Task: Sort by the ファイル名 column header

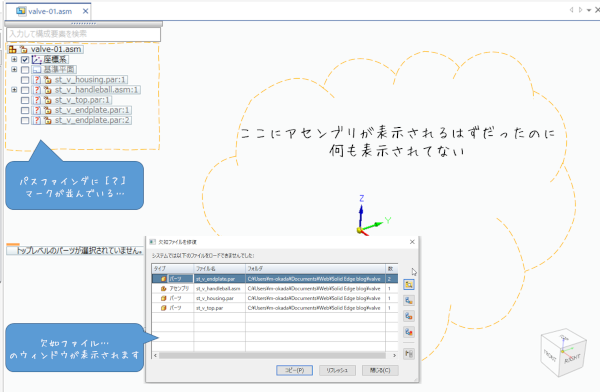Action: [x=219, y=269]
